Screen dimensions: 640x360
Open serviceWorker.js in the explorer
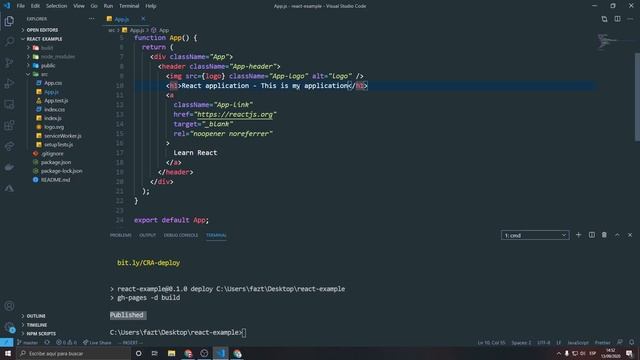[x=62, y=136]
